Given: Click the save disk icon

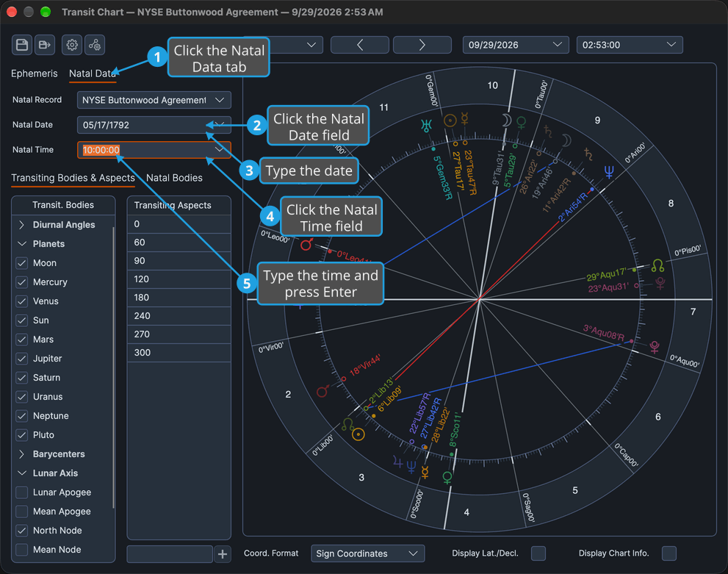Looking at the screenshot, I should coord(22,45).
